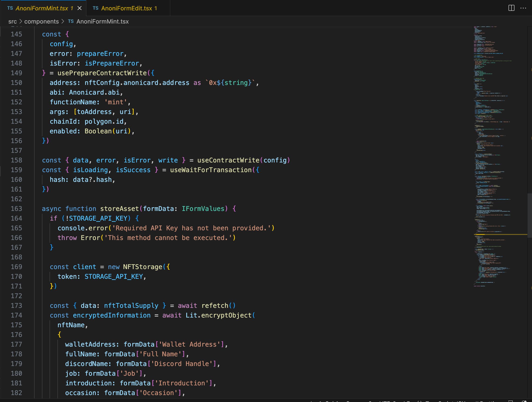Open the AnoniFormMint.tsx breadcrumb item
Image resolution: width=532 pixels, height=402 pixels.
(102, 21)
